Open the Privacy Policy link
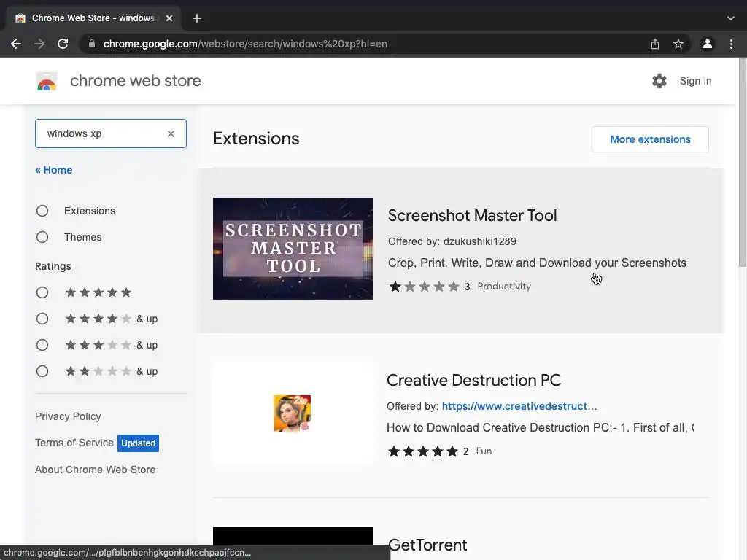The height and width of the screenshot is (560, 747). (68, 416)
